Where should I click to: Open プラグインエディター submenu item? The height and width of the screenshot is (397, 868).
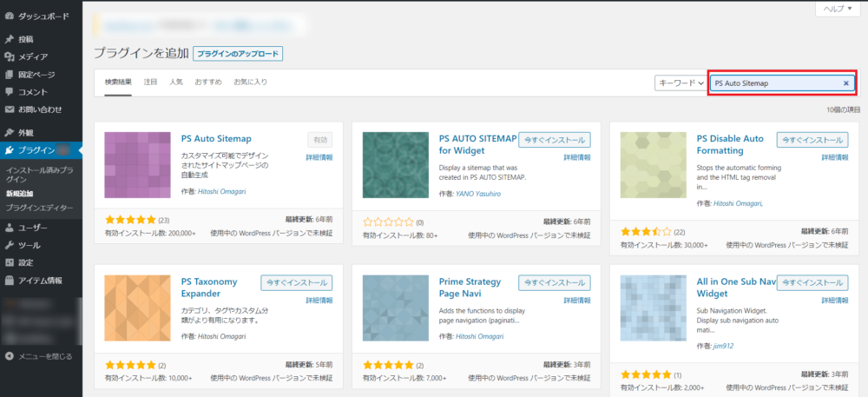[39, 208]
